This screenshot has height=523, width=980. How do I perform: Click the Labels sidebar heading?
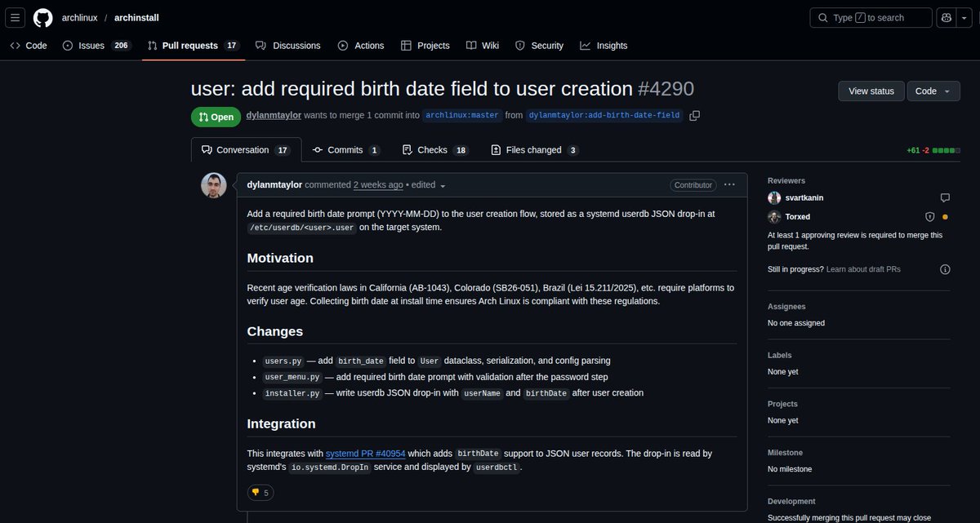(780, 356)
